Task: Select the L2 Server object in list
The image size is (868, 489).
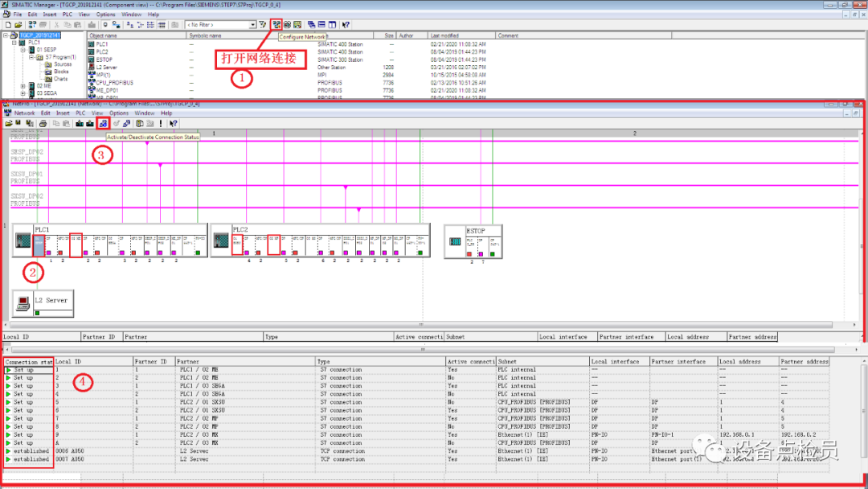Action: click(107, 67)
